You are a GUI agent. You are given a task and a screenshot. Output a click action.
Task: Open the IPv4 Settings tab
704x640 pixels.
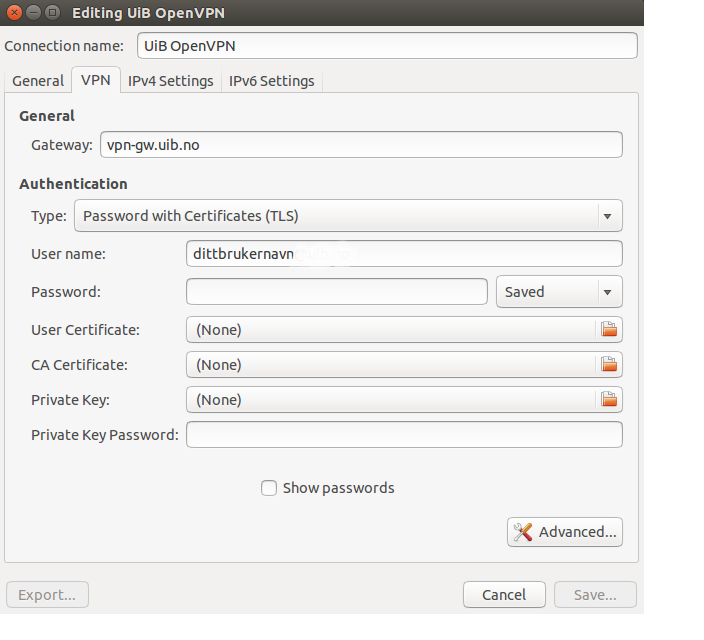click(170, 81)
